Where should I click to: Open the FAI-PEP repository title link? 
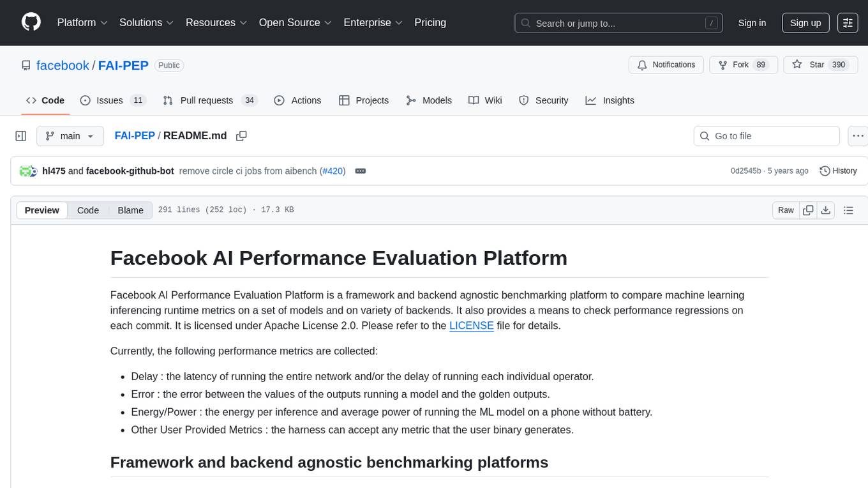[x=123, y=65]
